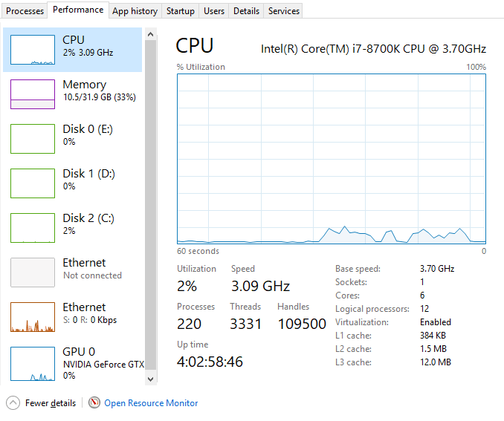Screen dimensions: 504x421
Task: Select Disk 2 (C:) performance item
Action: coord(73,228)
